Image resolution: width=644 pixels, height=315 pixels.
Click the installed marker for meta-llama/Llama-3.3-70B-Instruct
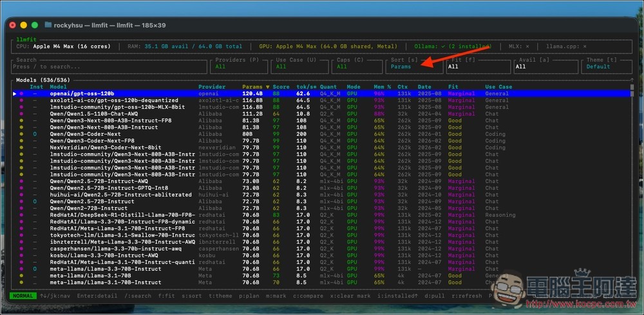click(x=35, y=269)
